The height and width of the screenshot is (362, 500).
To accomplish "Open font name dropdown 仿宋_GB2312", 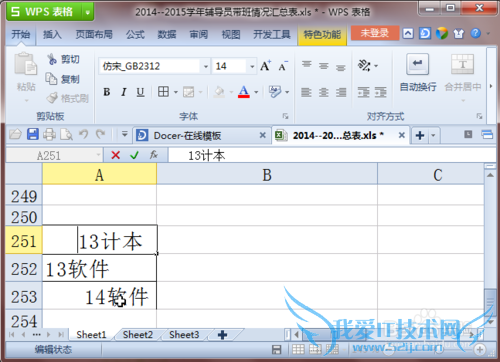I will coord(206,66).
